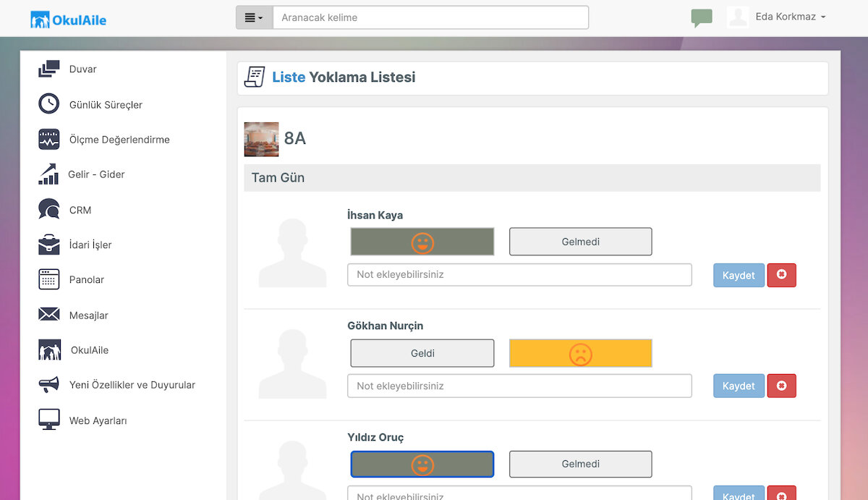Toggle İhsan Kaya's smiley present button
868x500 pixels.
coord(422,242)
